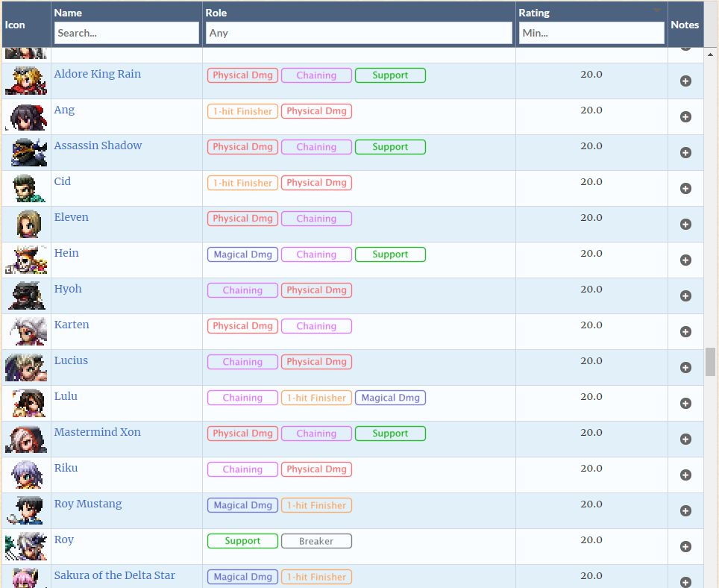Click Hyoh's character sprite

28,295
